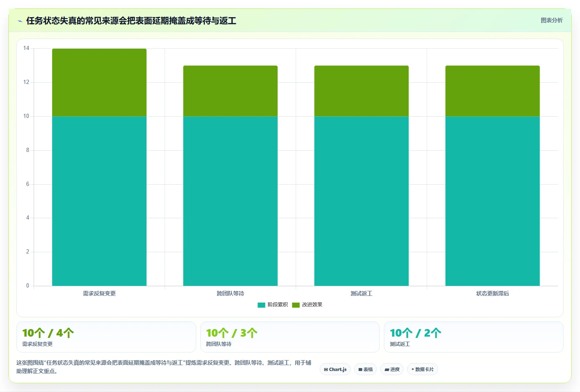Click the 10个 / 4个 data card value
This screenshot has height=392, width=580.
click(48, 333)
